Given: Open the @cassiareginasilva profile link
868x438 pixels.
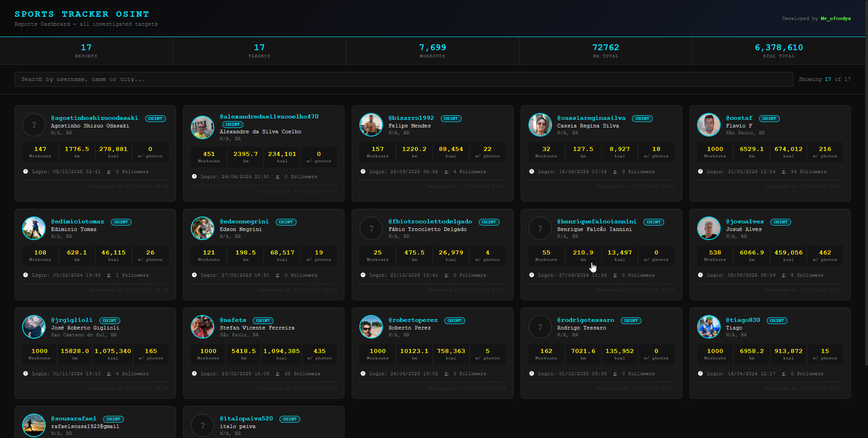Looking at the screenshot, I should (x=591, y=118).
